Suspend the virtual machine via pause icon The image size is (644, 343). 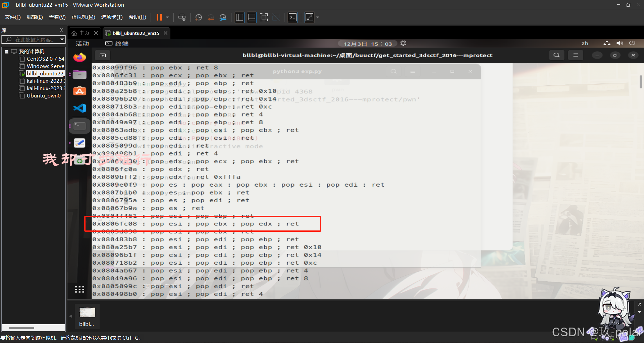[x=159, y=17]
